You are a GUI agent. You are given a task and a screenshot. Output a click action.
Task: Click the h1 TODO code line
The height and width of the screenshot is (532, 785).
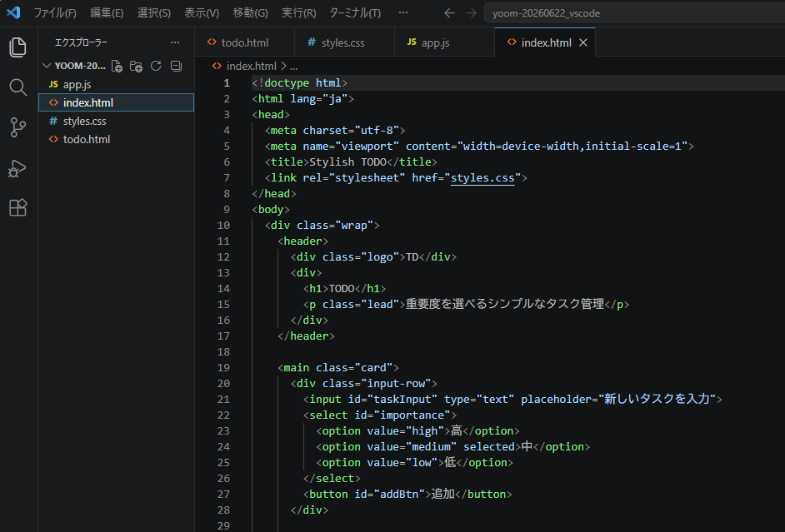(344, 289)
